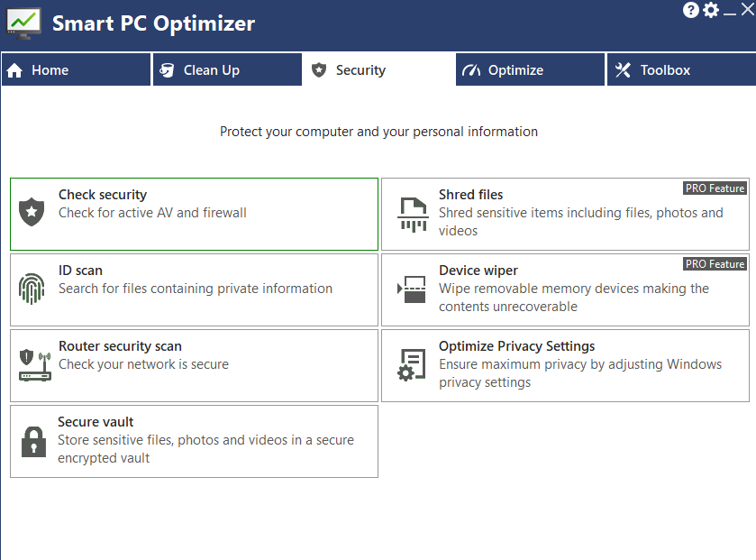Click the Secure vault padlock icon
This screenshot has height=560, width=756.
(x=33, y=441)
